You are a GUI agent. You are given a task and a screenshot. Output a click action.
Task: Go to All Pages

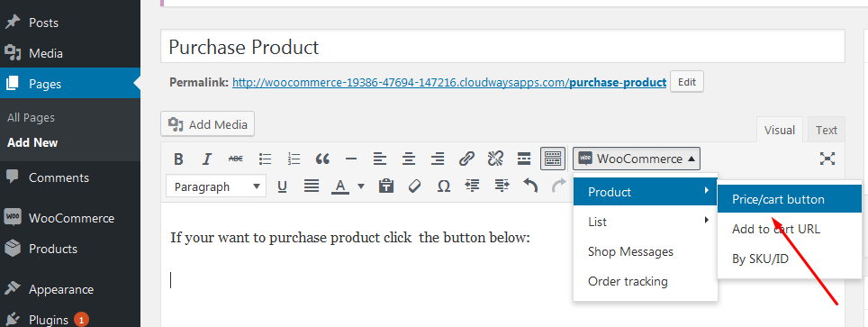(x=31, y=117)
